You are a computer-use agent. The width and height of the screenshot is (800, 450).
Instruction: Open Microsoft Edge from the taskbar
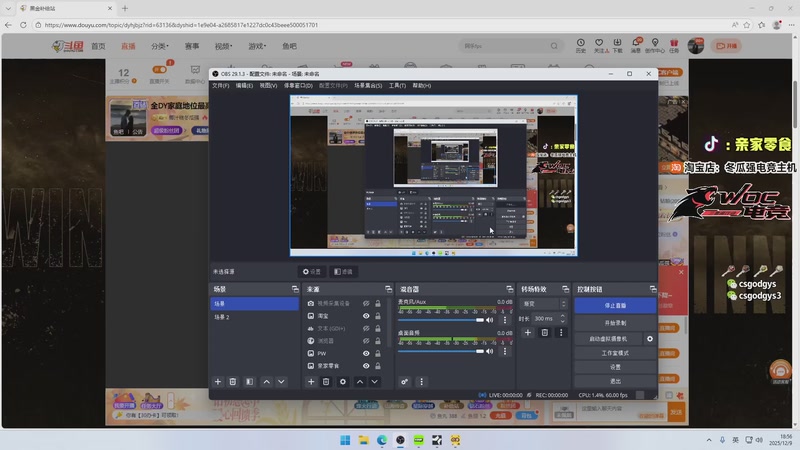382,440
